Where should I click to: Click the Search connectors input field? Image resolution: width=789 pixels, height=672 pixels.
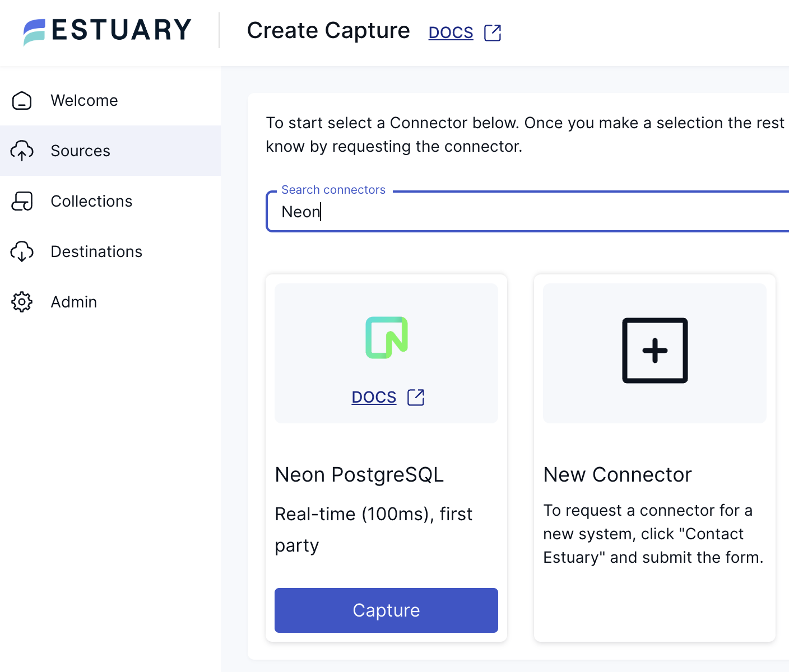(x=504, y=212)
